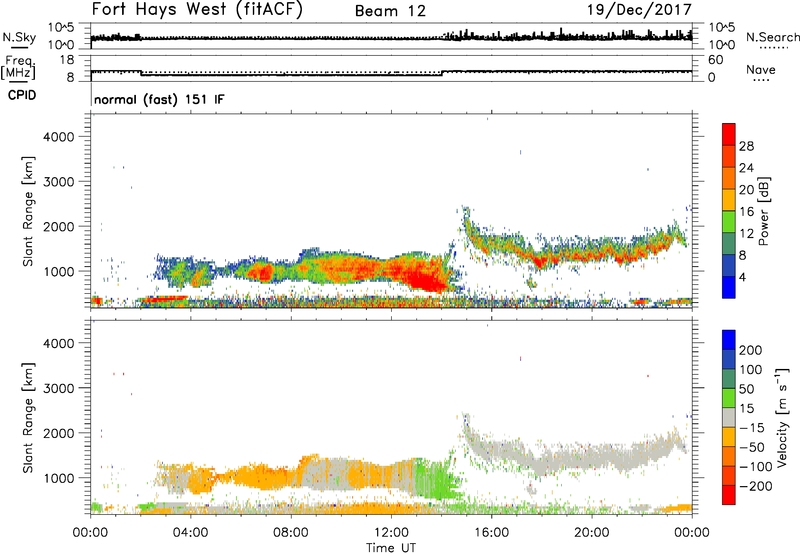Screen dimensions: 800x554
Task: Select the "normal (fast) 151 IF" text
Action: click(x=159, y=99)
